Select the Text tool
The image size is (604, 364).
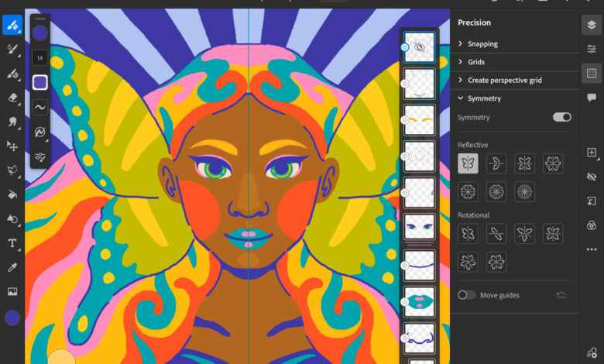pyautogui.click(x=12, y=243)
